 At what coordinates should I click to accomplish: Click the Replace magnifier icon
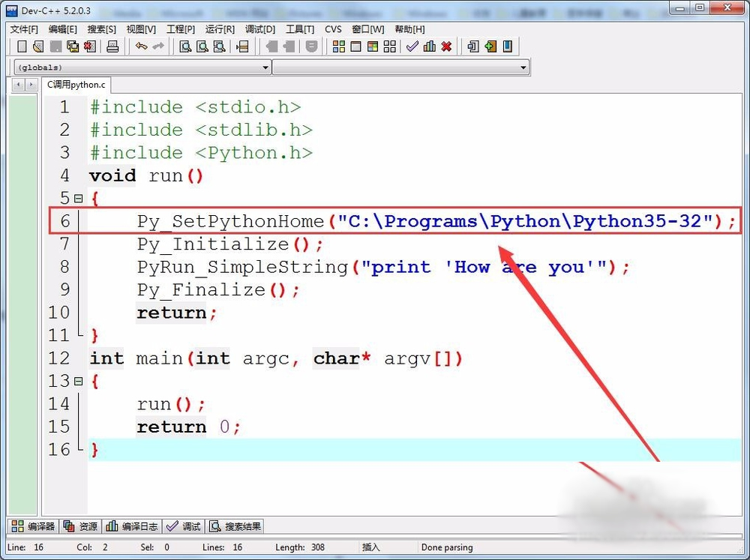click(202, 46)
